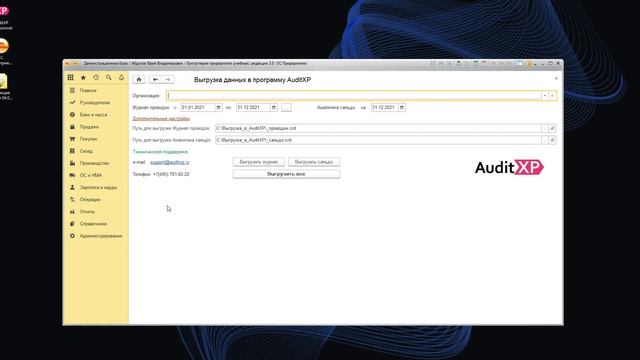Click the phone number +7(495) 781-02-22 text
Image resolution: width=640 pixels, height=360 pixels.
pyautogui.click(x=171, y=174)
